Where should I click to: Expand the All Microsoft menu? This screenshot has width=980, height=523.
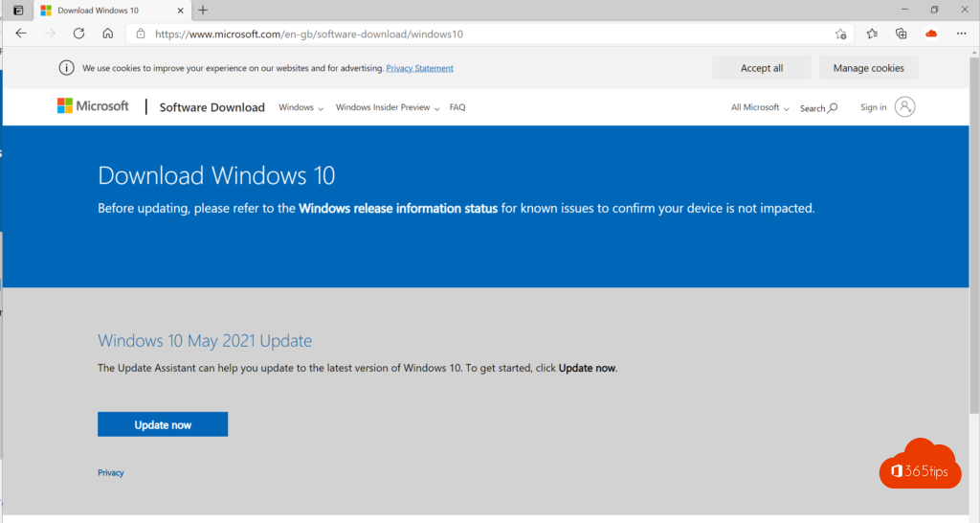click(x=760, y=107)
